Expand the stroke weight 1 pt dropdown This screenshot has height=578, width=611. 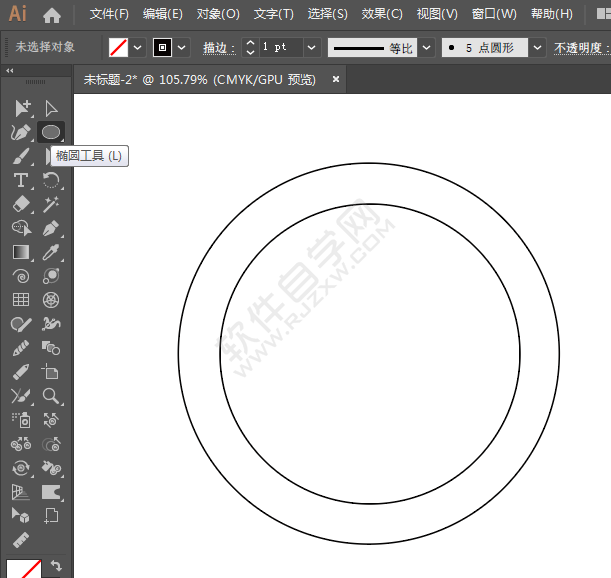(x=311, y=47)
